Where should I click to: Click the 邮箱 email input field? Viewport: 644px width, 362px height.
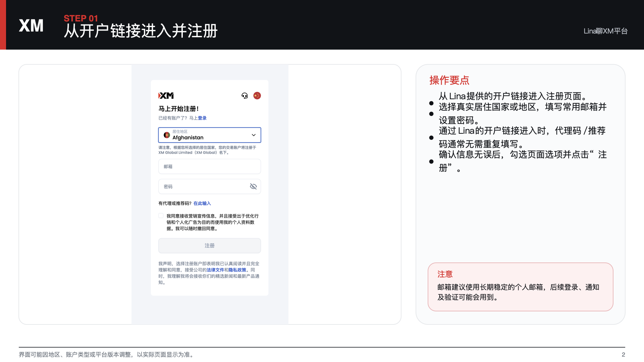click(x=210, y=167)
